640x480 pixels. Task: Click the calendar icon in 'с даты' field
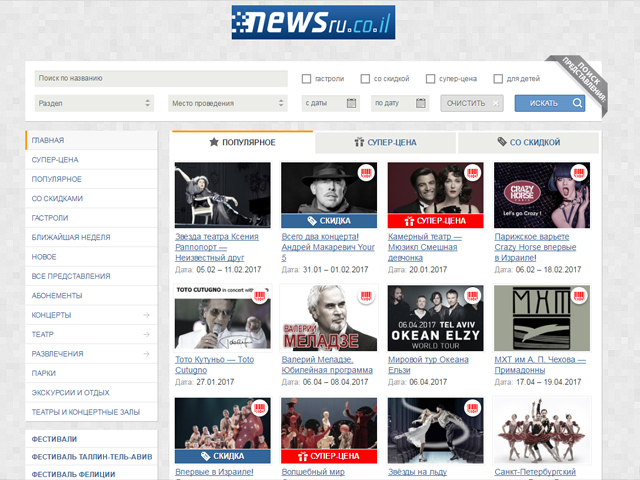pos(351,103)
